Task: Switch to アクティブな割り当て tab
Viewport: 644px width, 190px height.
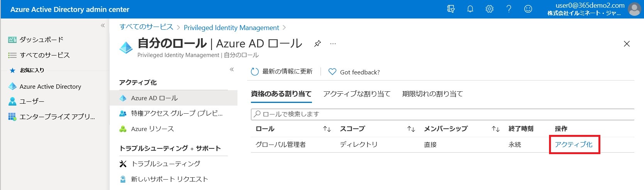Action: [x=357, y=94]
